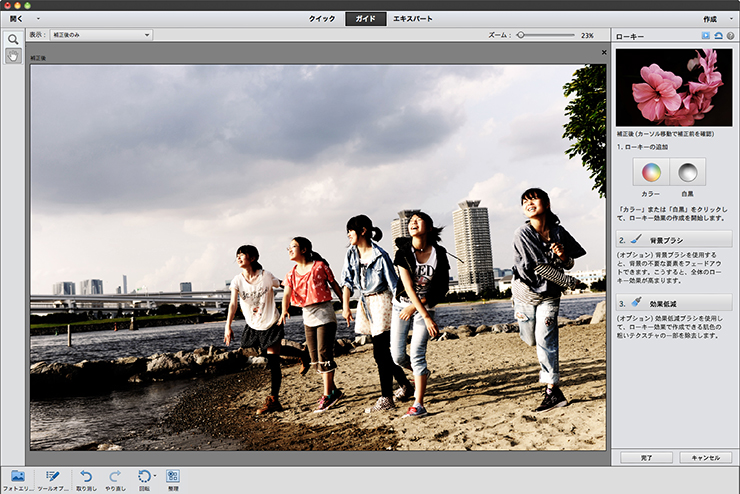
Task: Click the 完了 done button
Action: (645, 457)
